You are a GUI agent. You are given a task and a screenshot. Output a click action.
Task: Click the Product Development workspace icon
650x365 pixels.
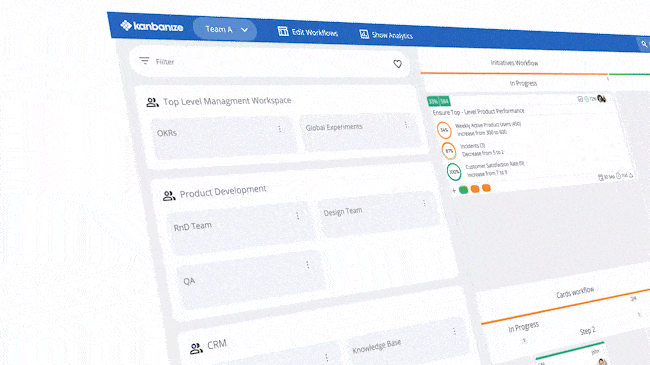(169, 196)
